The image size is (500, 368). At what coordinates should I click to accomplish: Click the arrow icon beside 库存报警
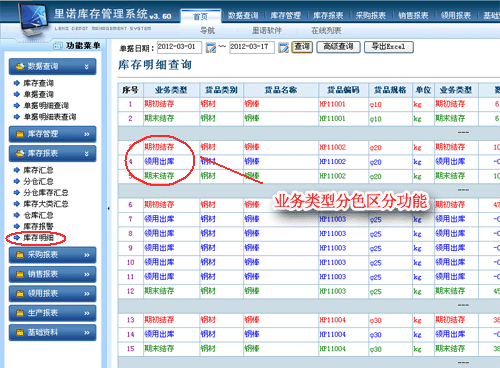coord(16,226)
